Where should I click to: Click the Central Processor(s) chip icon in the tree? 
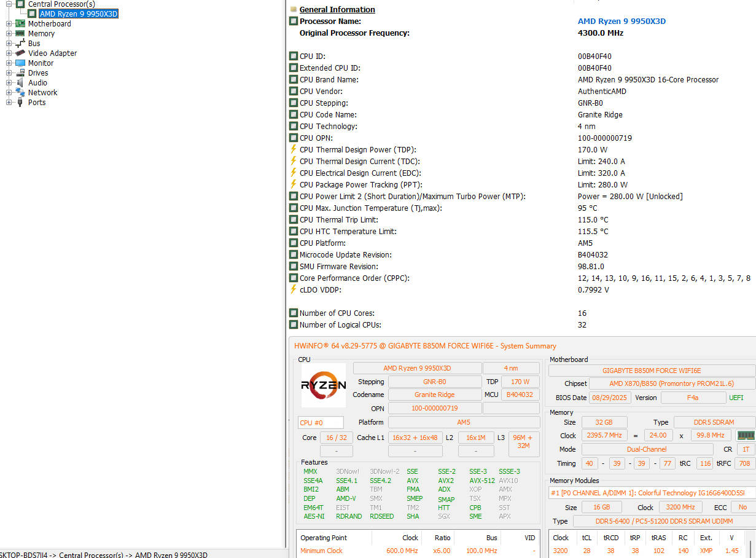tap(20, 4)
